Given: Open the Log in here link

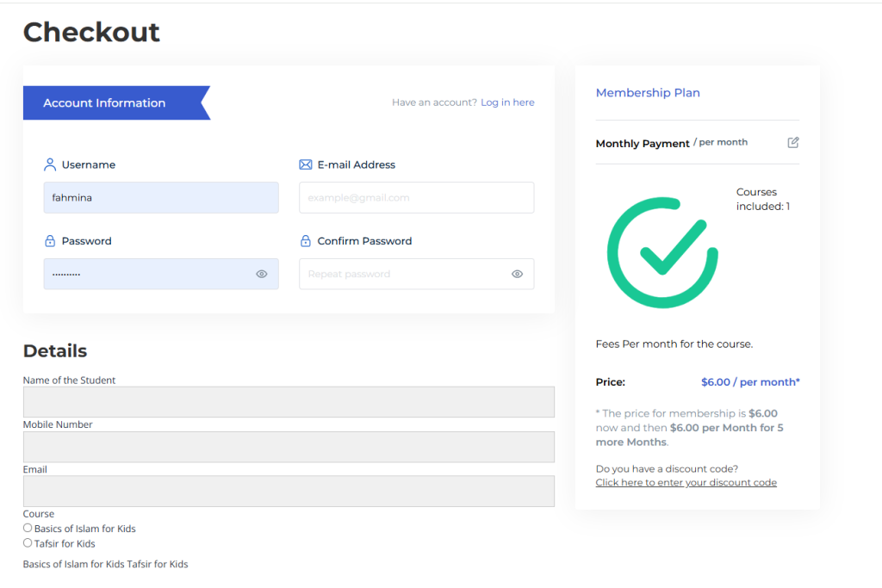Looking at the screenshot, I should 507,102.
